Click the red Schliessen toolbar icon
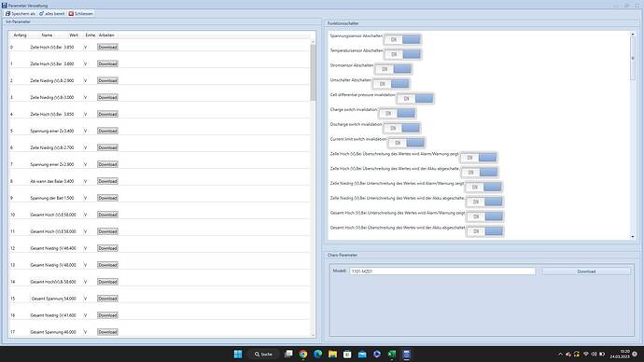The width and height of the screenshot is (644, 362). point(71,14)
